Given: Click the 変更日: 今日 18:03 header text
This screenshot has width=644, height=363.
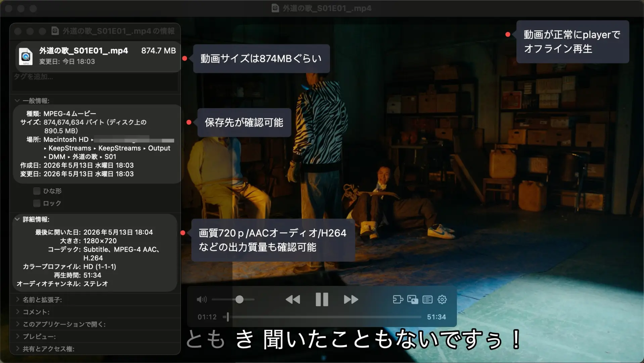Looking at the screenshot, I should click(x=67, y=62).
